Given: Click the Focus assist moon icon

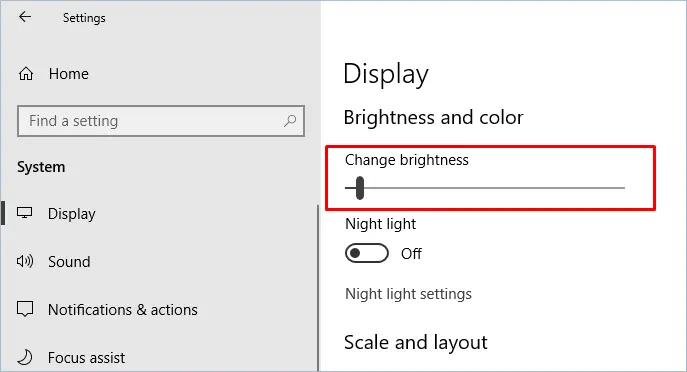Looking at the screenshot, I should [25, 357].
